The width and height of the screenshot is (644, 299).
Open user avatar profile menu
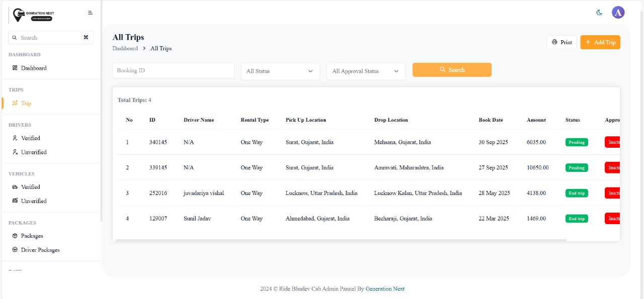tap(618, 13)
